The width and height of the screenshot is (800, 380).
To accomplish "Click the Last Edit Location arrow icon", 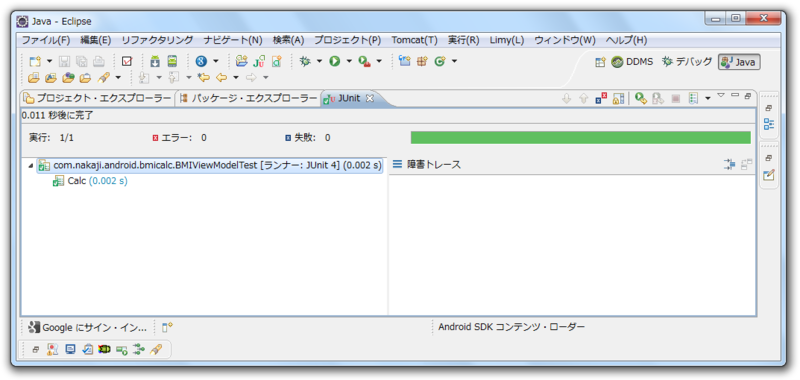I will pos(204,78).
